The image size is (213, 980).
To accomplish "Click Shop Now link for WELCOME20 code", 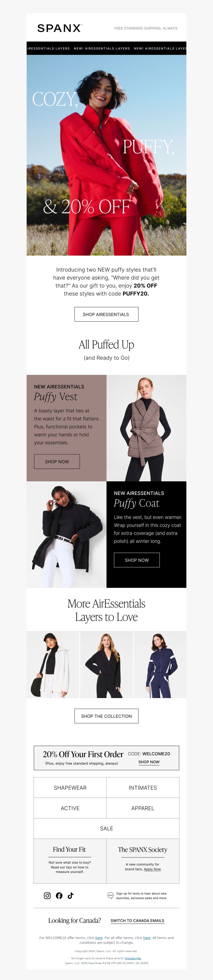I will pyautogui.click(x=149, y=762).
